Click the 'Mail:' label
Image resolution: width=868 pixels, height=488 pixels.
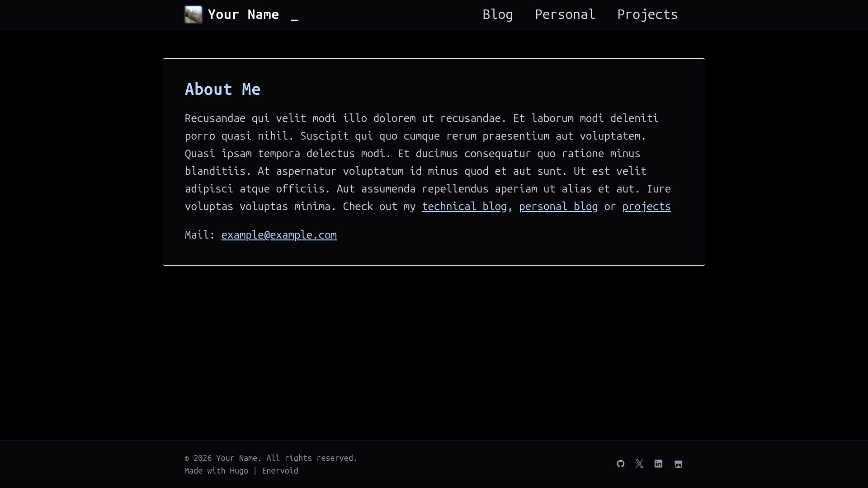pos(199,235)
